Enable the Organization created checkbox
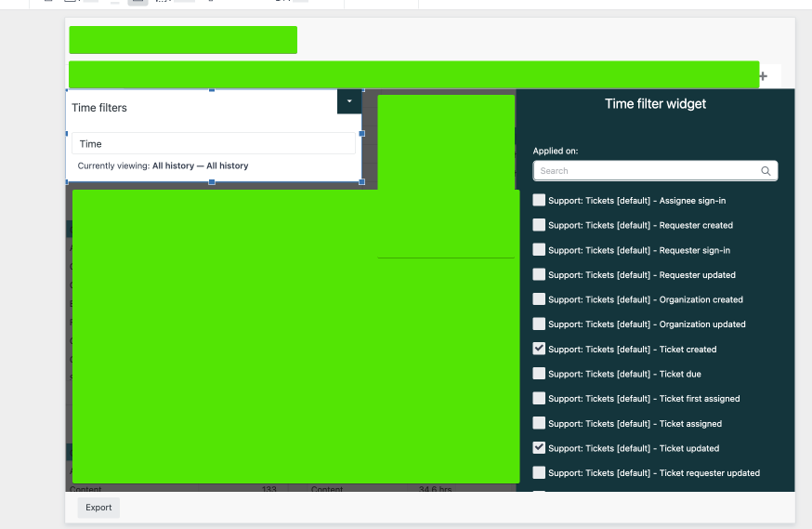This screenshot has width=812, height=529. pos(539,299)
